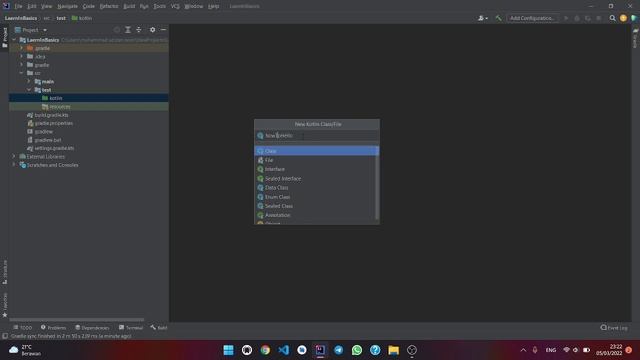Click the Run arrow icon in toolbar
The width and height of the screenshot is (640, 360).
click(x=566, y=18)
